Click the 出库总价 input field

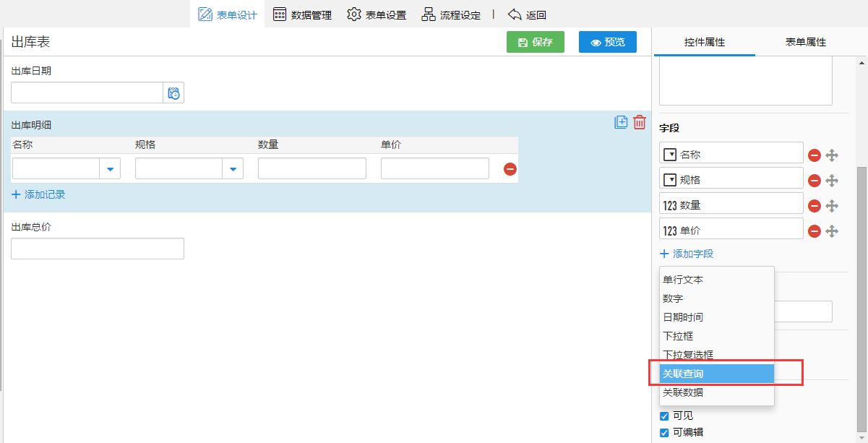[x=98, y=249]
